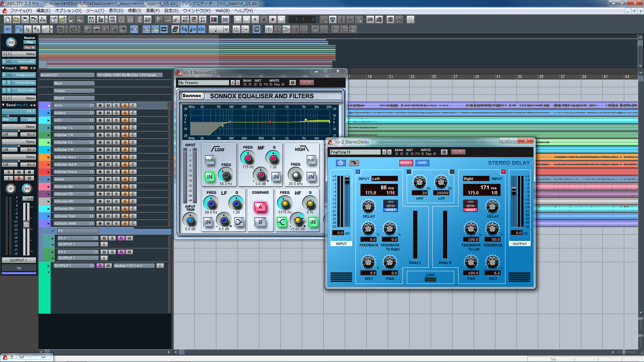The image size is (644, 362).
Task: Save the project with the floppy disk icon
Action: 25,19
